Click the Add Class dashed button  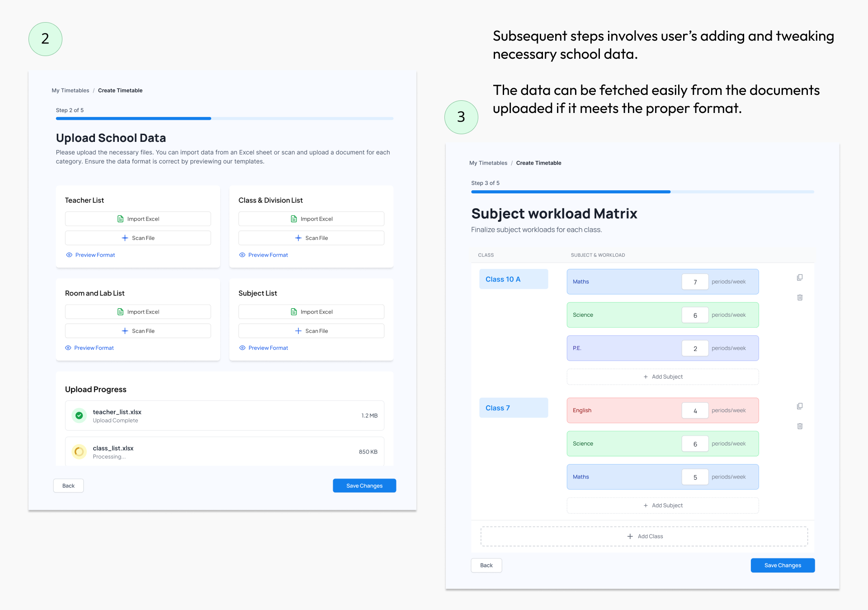point(644,536)
